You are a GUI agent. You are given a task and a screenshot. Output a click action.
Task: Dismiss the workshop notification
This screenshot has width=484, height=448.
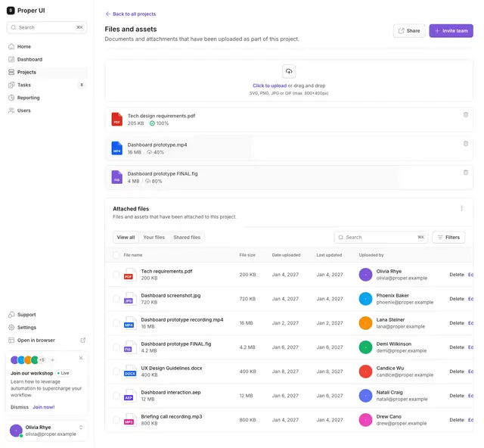pos(20,407)
